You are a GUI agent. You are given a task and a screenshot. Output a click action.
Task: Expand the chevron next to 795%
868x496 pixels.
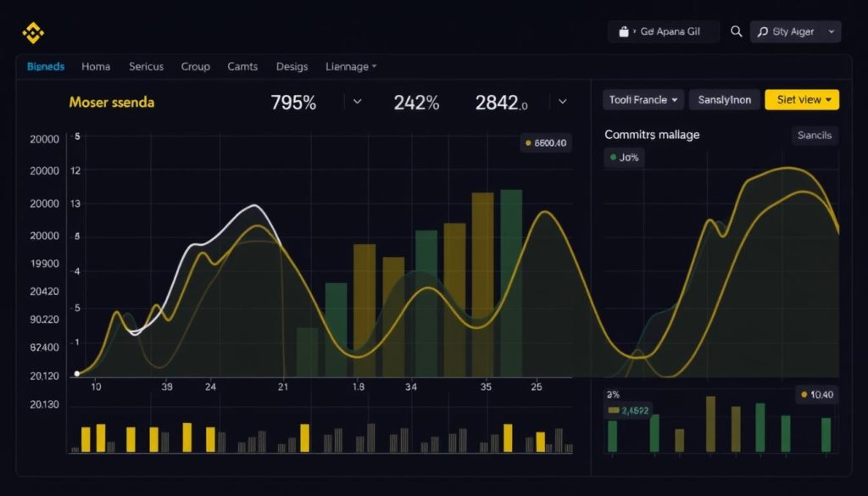click(358, 101)
